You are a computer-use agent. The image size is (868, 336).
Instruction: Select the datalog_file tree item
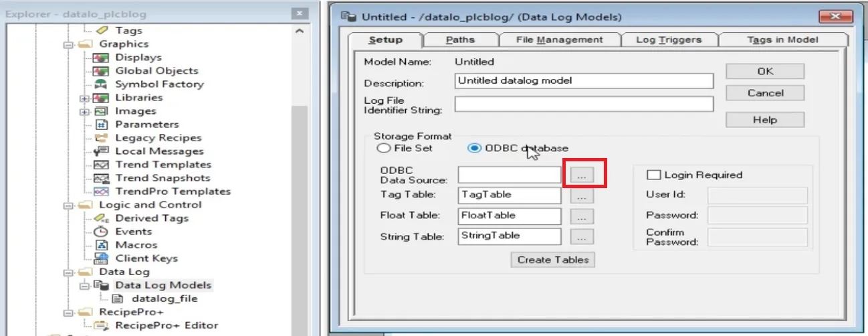coord(165,299)
